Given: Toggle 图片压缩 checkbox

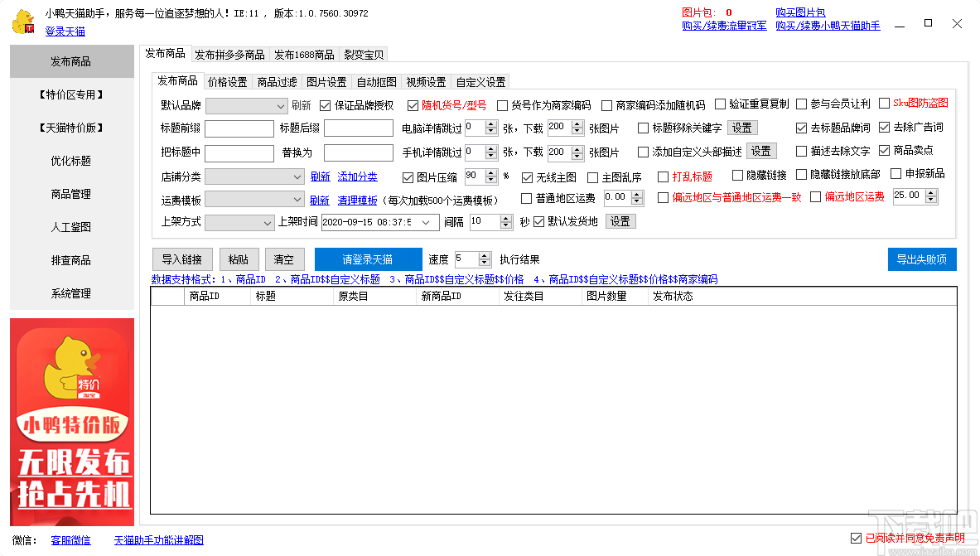Looking at the screenshot, I should (x=408, y=177).
